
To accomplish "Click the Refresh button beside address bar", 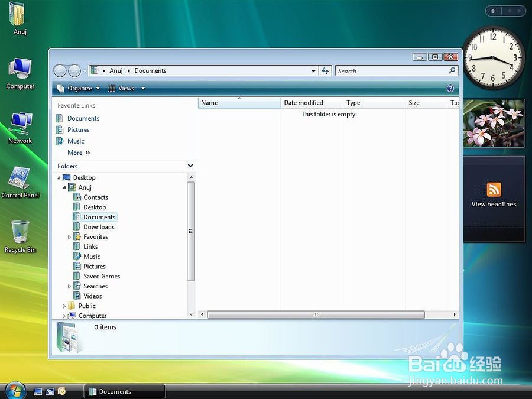I will pos(325,71).
